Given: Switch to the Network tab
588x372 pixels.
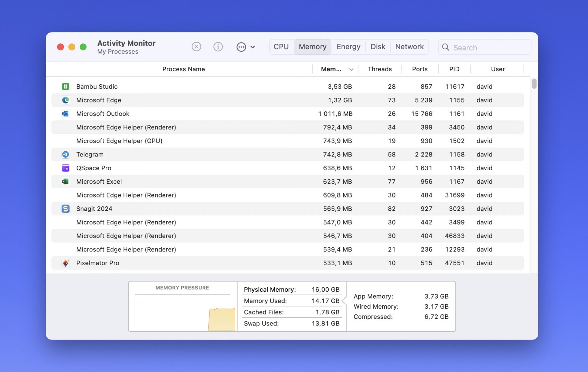Looking at the screenshot, I should click(x=409, y=47).
